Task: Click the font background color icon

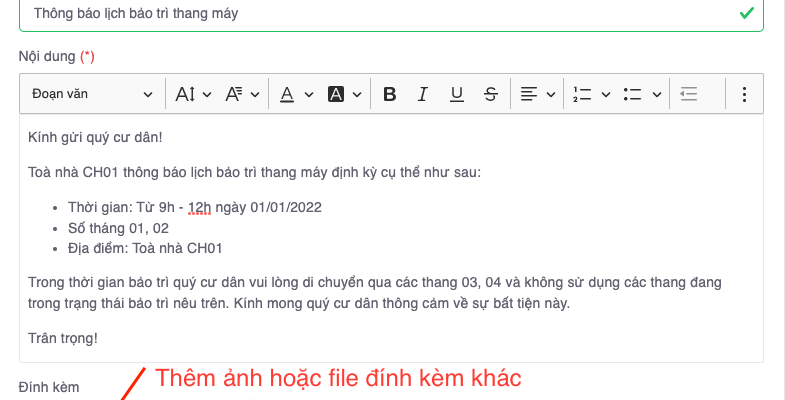Action: click(336, 94)
